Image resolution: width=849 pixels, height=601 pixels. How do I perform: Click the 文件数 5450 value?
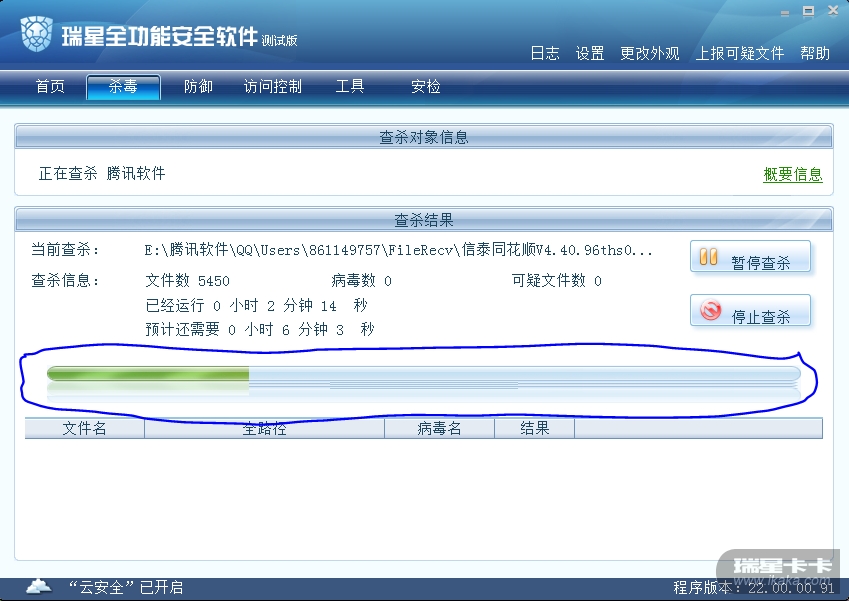click(187, 280)
